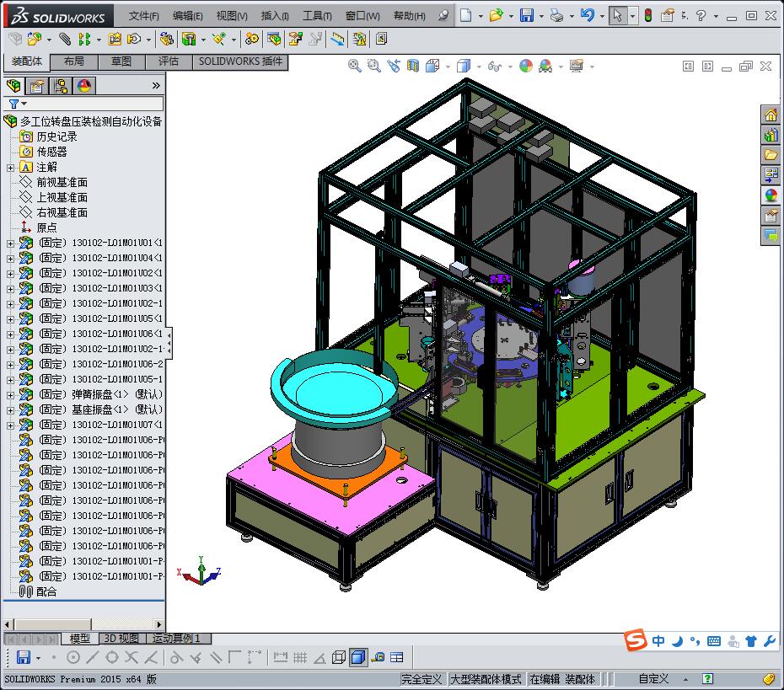Toggle Shaded With Edges display in bottom toolbar
The image size is (784, 690).
pyautogui.click(x=358, y=657)
